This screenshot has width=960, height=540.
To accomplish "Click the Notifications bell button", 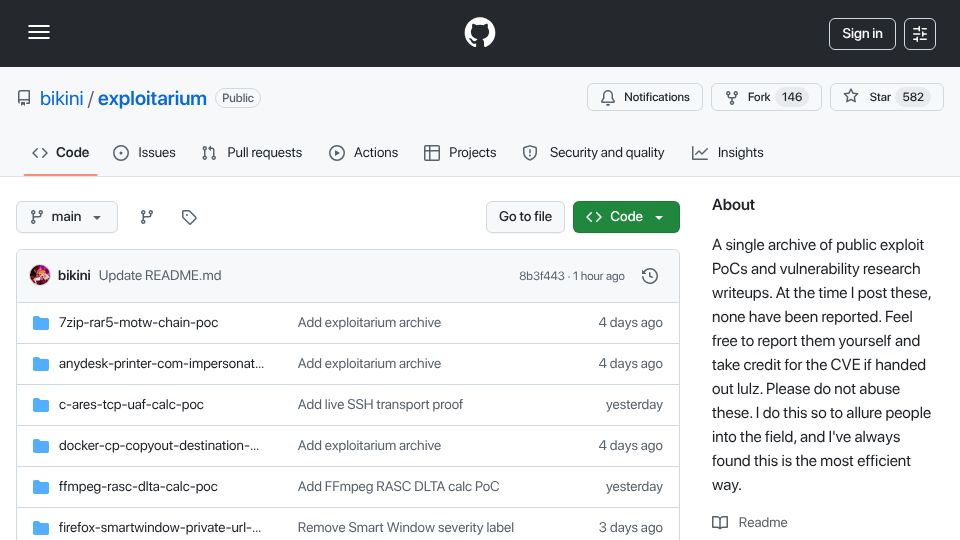I will (645, 97).
